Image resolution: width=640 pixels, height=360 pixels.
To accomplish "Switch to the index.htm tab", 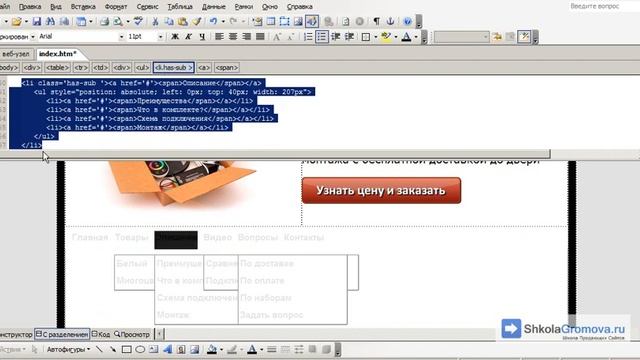I will 58,53.
